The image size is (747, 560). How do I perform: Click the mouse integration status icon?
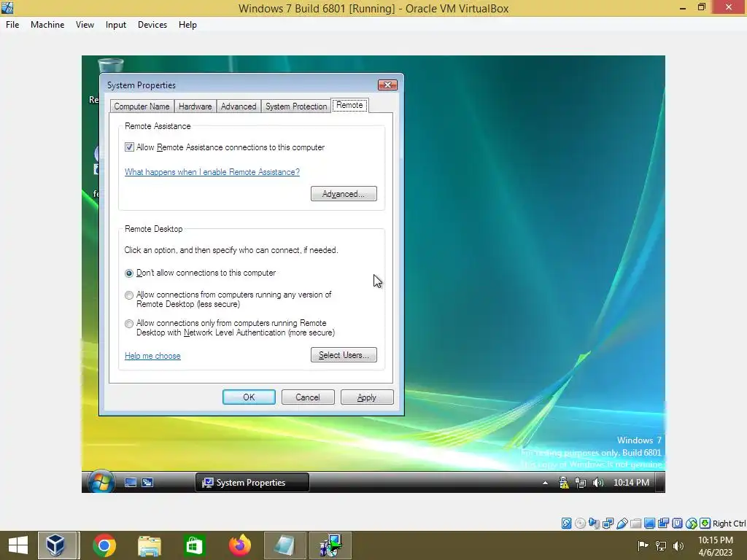point(692,524)
